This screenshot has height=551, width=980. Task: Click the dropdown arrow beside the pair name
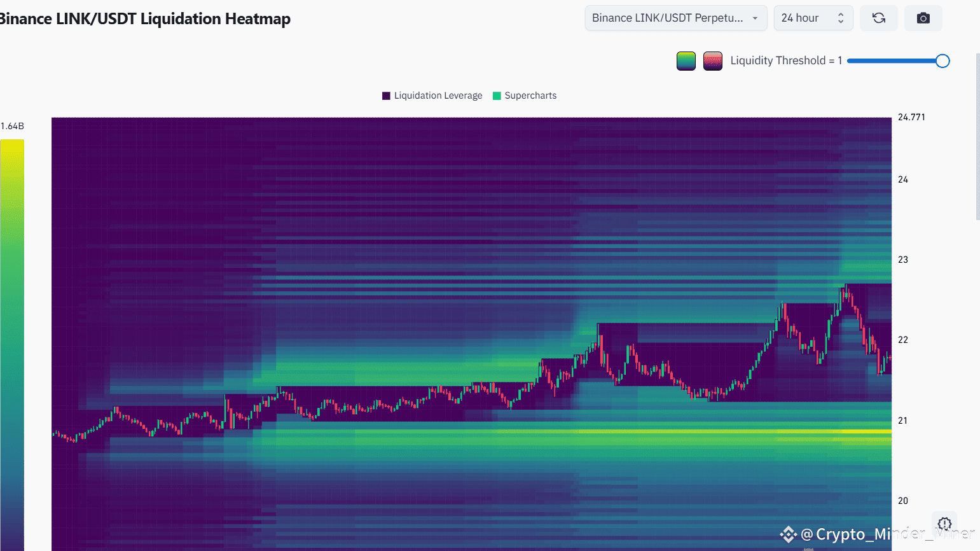tap(755, 18)
